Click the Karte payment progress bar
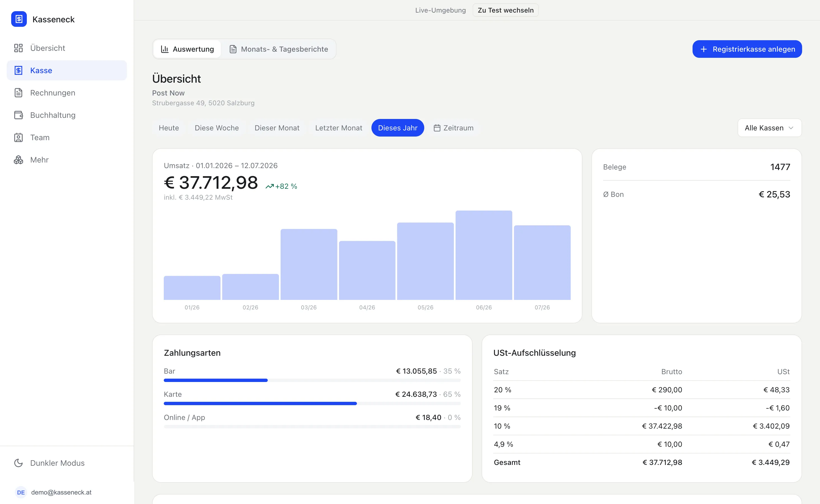 tap(312, 403)
